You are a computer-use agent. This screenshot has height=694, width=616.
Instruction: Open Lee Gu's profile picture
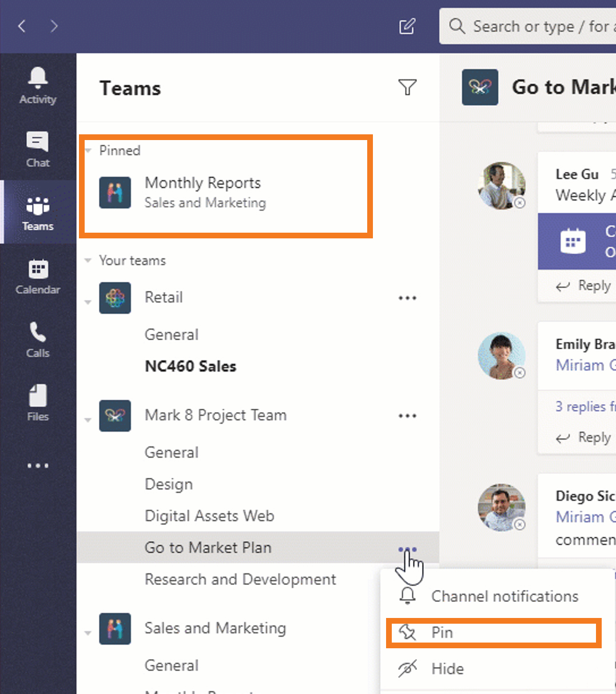click(x=502, y=185)
